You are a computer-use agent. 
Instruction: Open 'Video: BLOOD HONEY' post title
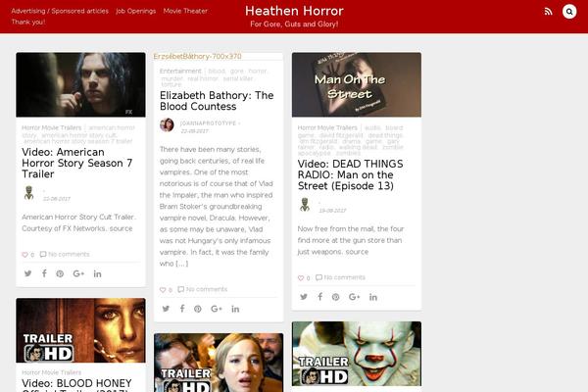76,385
